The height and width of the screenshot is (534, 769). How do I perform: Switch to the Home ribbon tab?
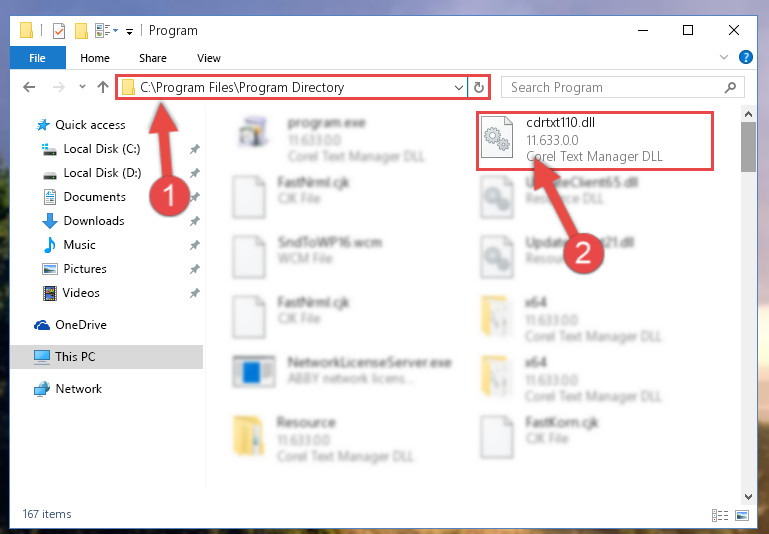click(95, 58)
